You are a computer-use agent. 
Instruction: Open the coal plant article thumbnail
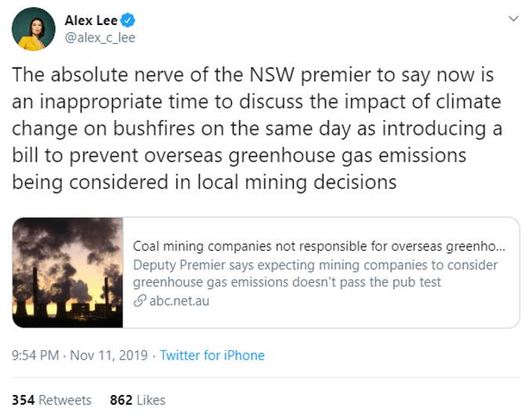coord(67,272)
